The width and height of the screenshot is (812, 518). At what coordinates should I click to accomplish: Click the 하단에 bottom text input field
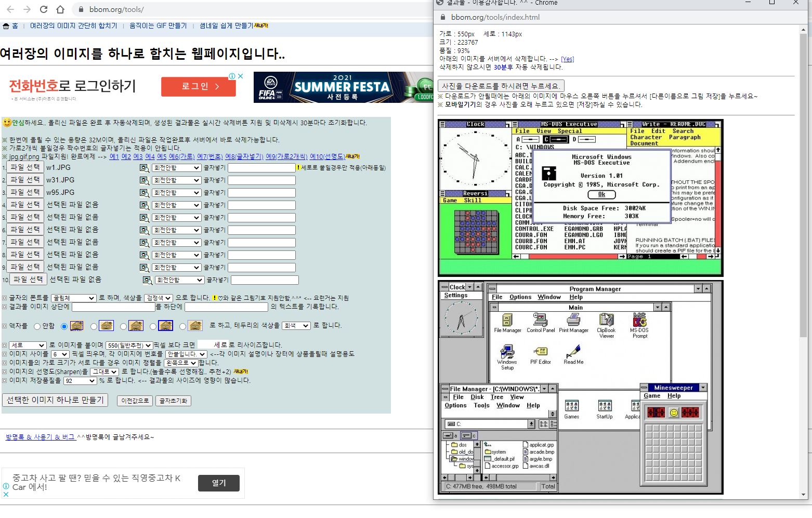coord(226,307)
